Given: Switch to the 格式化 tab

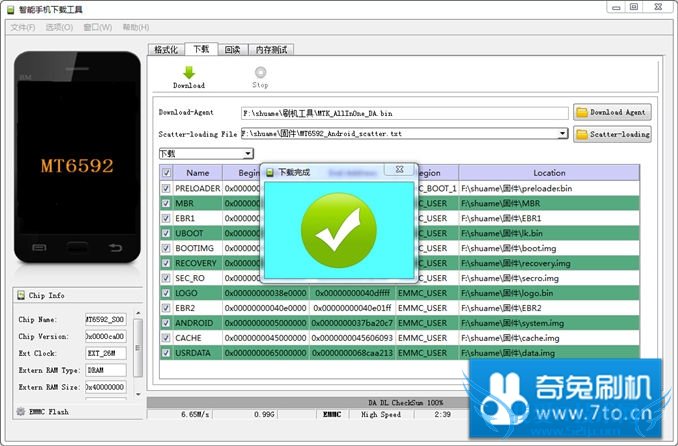Looking at the screenshot, I should 166,50.
